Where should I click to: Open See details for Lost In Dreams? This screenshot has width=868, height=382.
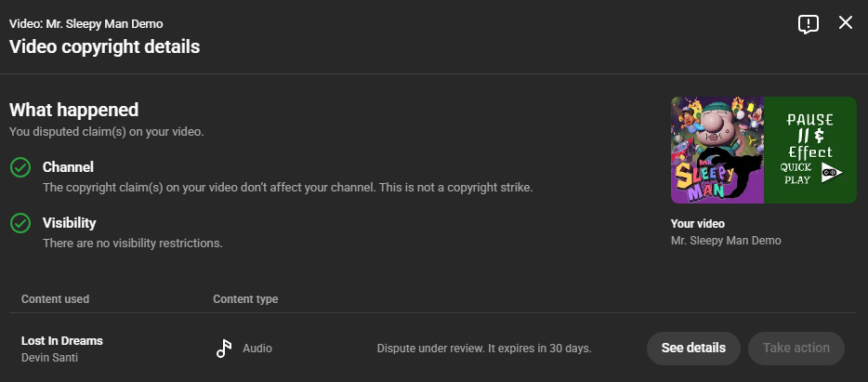tap(693, 349)
